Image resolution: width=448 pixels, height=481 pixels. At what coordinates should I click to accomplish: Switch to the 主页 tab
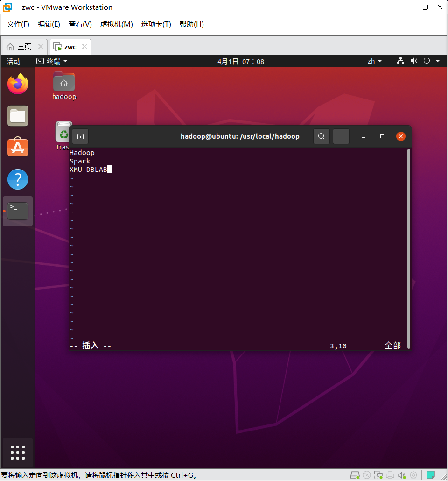(25, 47)
